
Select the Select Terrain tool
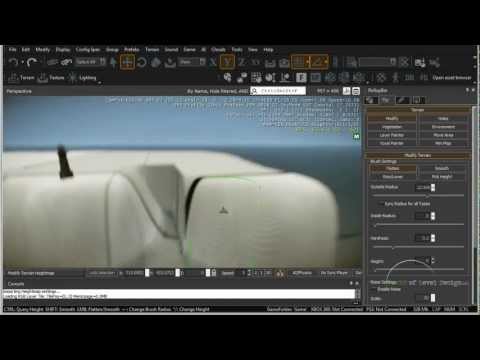tap(170, 62)
